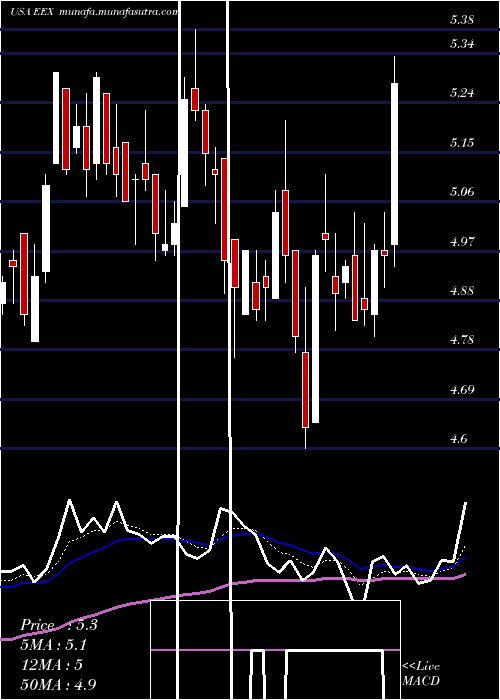Image resolution: width=500 pixels, height=700 pixels.
Task: Click the '12MA : 5' readout
Action: (x=52, y=665)
